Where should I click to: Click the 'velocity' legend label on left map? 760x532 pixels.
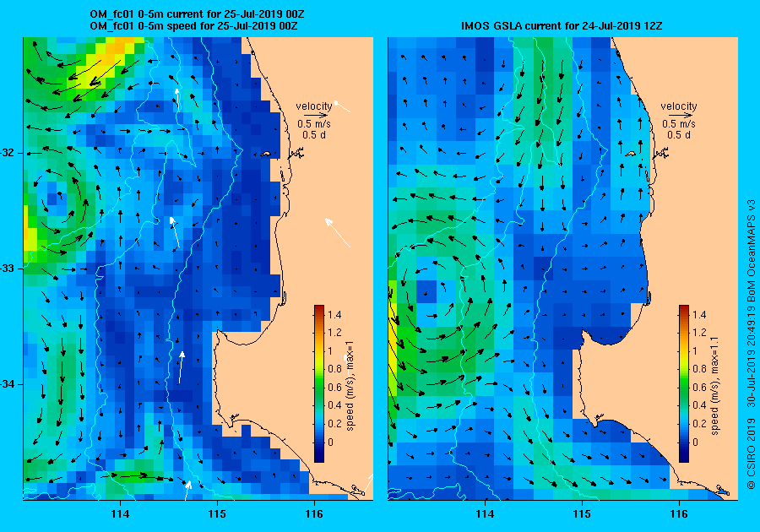(313, 106)
